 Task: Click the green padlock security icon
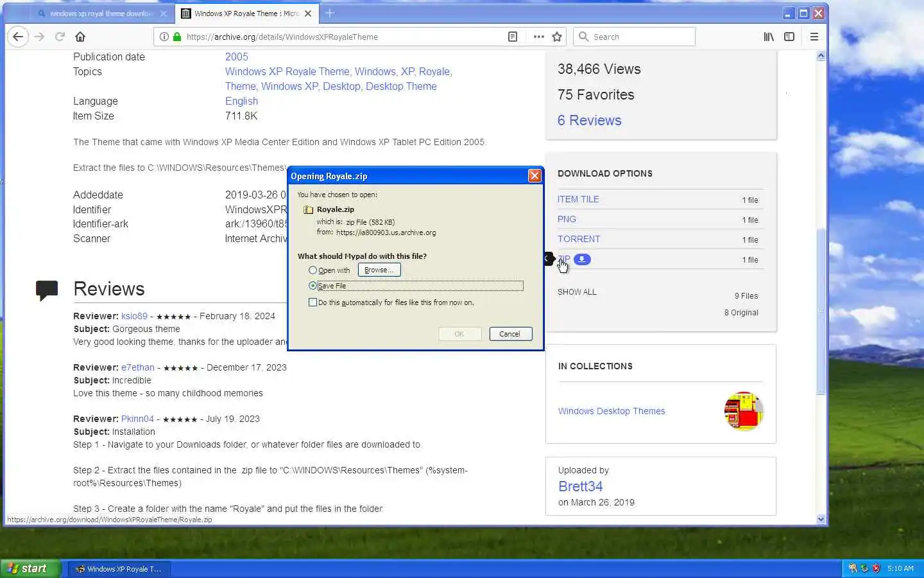click(x=177, y=37)
